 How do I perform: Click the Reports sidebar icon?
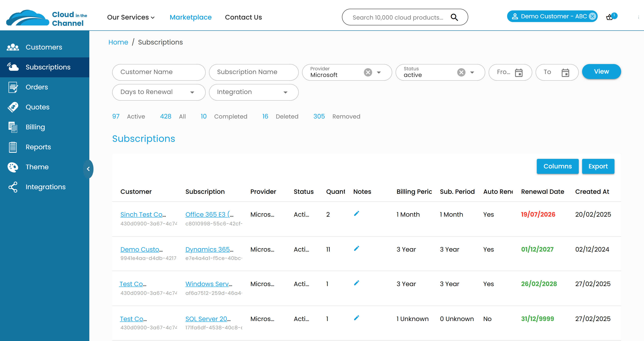13,147
